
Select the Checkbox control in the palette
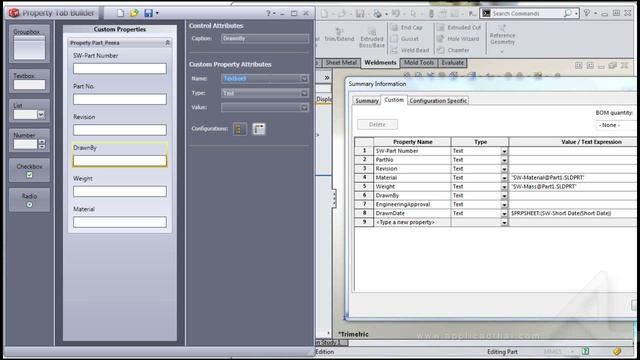tap(29, 170)
